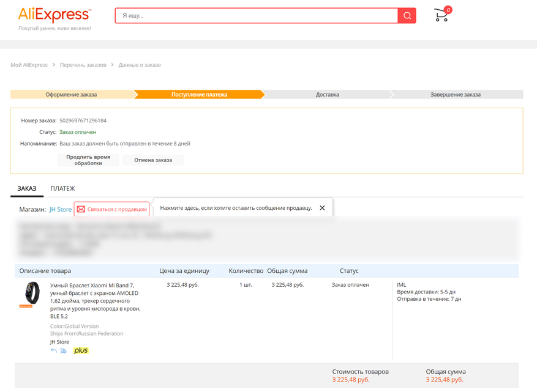Click Отправка в течение: 7 дн text

click(x=429, y=299)
